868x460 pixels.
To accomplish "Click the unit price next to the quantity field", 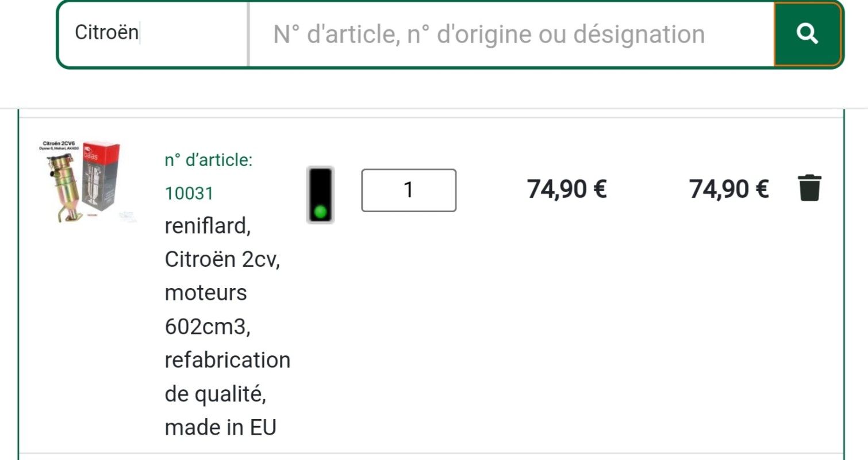I will click(x=567, y=189).
